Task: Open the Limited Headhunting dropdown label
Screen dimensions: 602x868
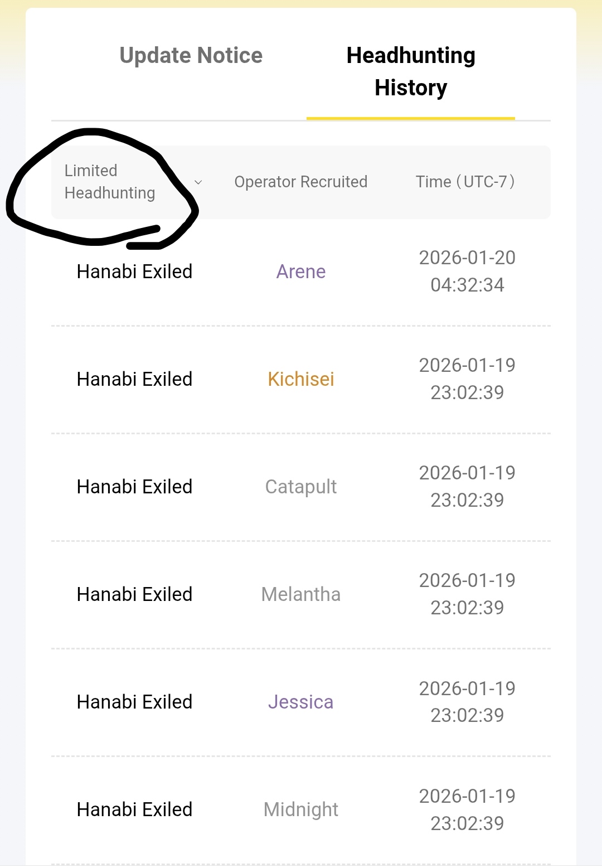Action: pos(110,182)
